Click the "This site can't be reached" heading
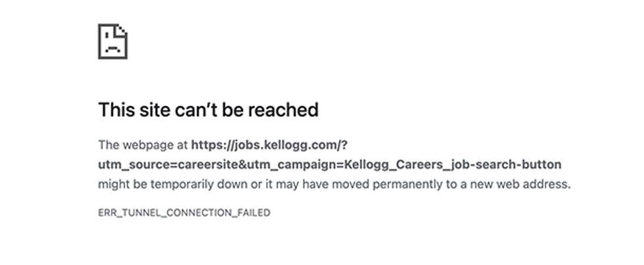This screenshot has width=644, height=265. (x=208, y=109)
